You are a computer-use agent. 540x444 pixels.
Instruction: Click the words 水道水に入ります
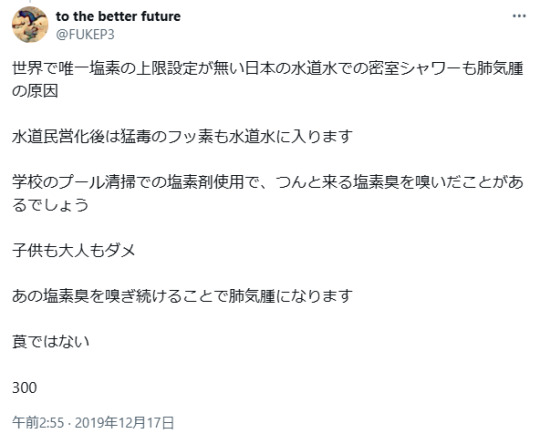pos(291,137)
